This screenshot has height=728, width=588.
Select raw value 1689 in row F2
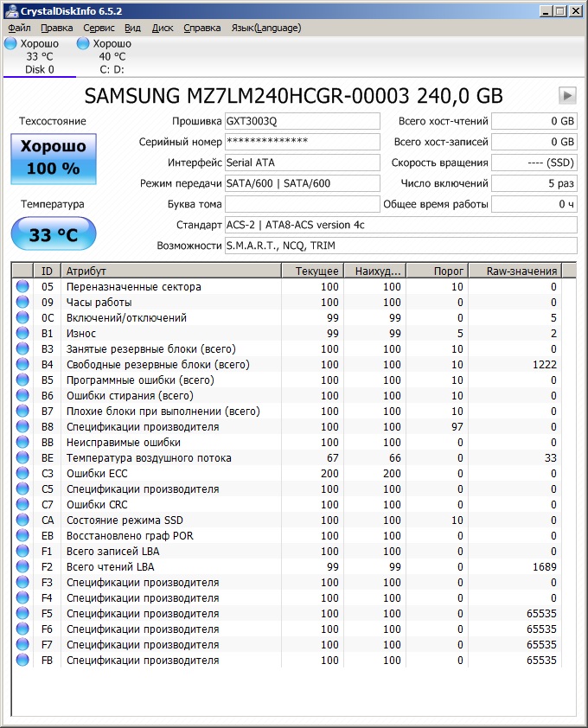pos(545,566)
